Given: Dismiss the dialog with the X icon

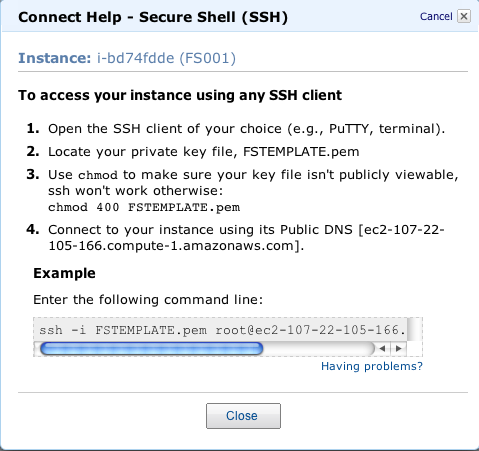Looking at the screenshot, I should 464,16.
